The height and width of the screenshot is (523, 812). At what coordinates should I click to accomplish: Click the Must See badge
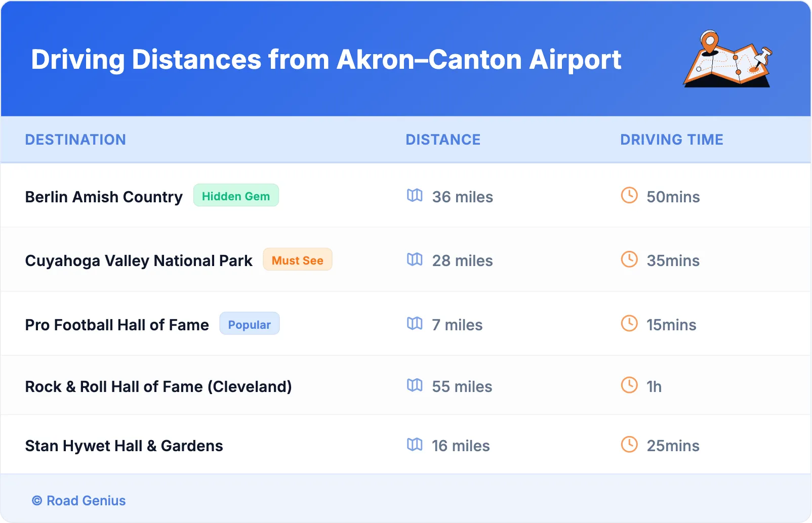point(298,260)
